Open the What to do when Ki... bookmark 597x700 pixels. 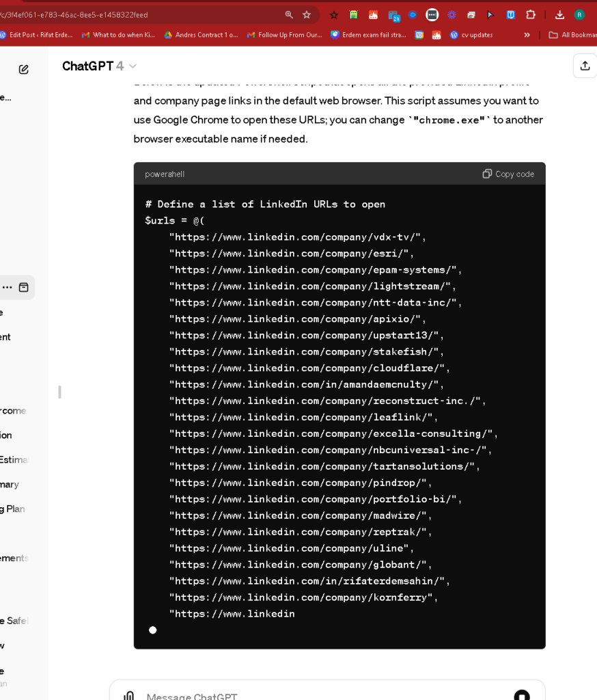click(x=118, y=35)
